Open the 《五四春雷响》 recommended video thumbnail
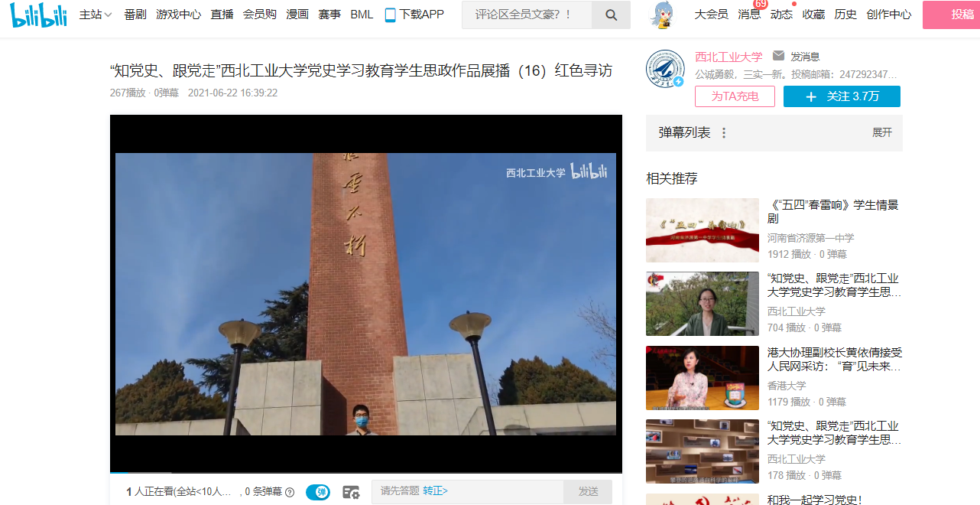Screen dimensions: 980x505 [702, 230]
